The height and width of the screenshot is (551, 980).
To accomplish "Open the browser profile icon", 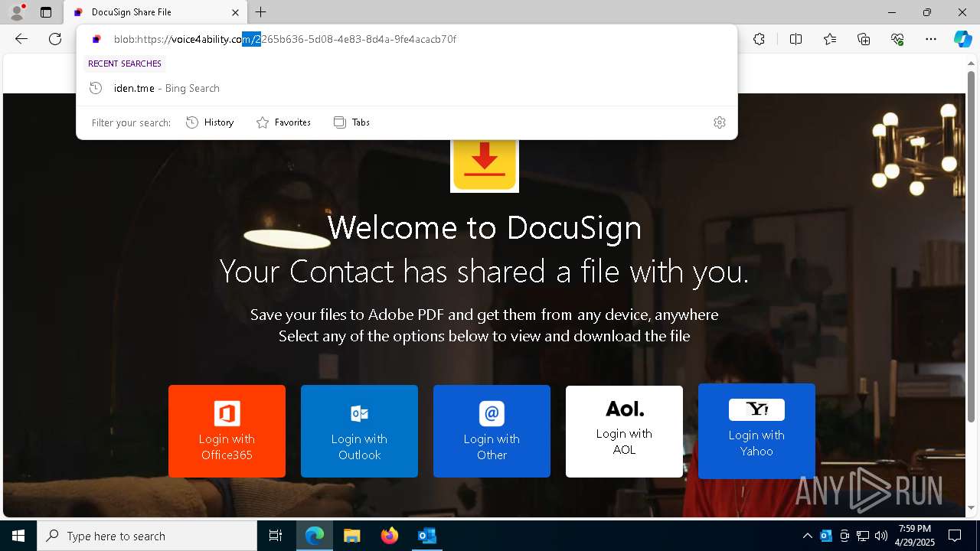I will click(x=17, y=12).
